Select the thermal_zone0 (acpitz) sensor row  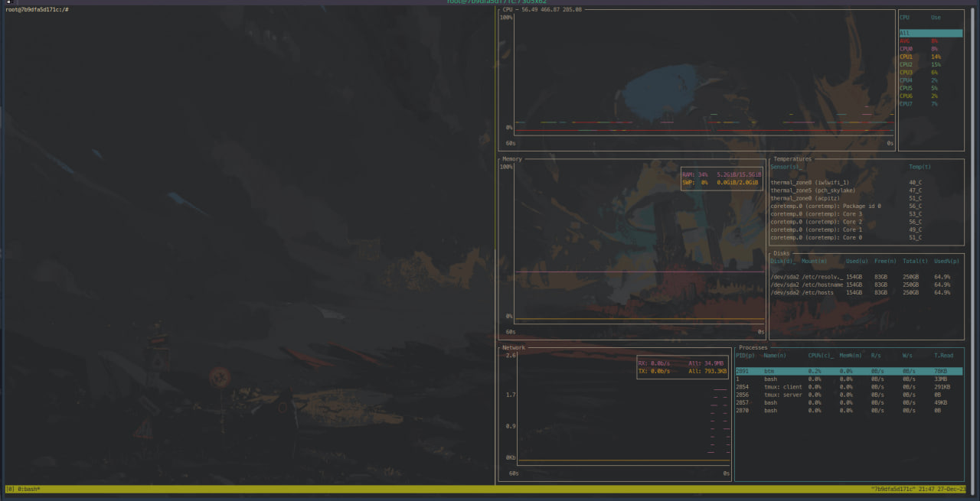[x=867, y=198]
